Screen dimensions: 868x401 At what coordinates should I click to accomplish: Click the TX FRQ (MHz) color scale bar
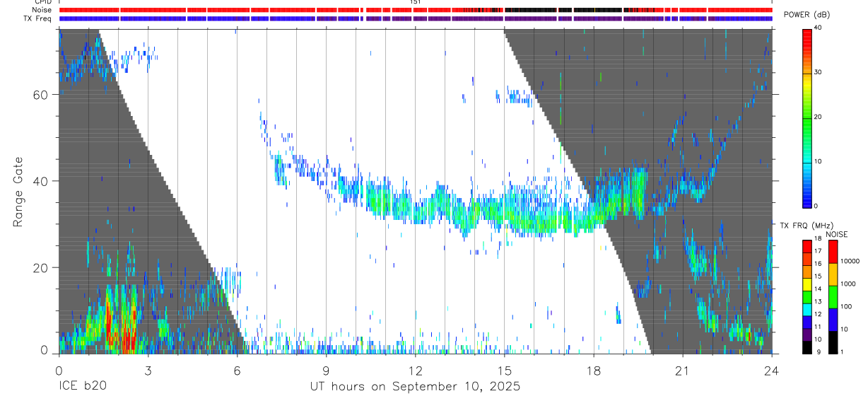click(807, 296)
